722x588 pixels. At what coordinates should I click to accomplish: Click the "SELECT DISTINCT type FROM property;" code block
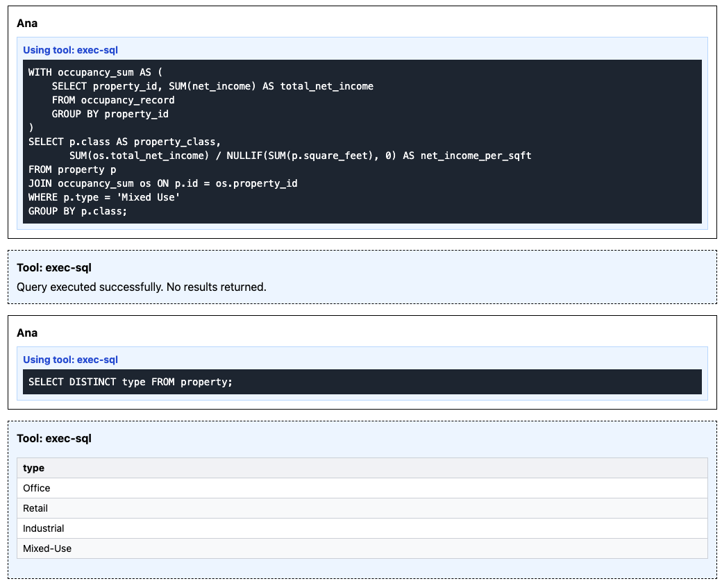[x=131, y=382]
